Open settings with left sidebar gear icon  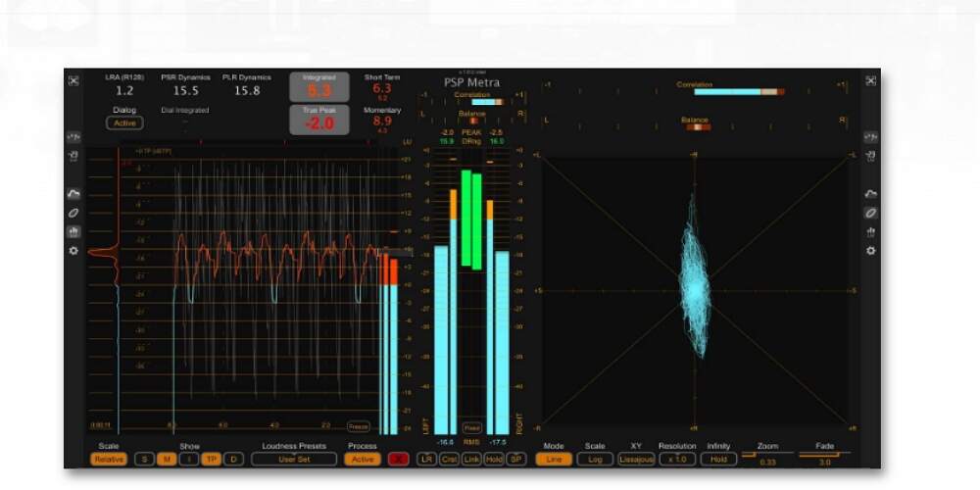click(73, 251)
